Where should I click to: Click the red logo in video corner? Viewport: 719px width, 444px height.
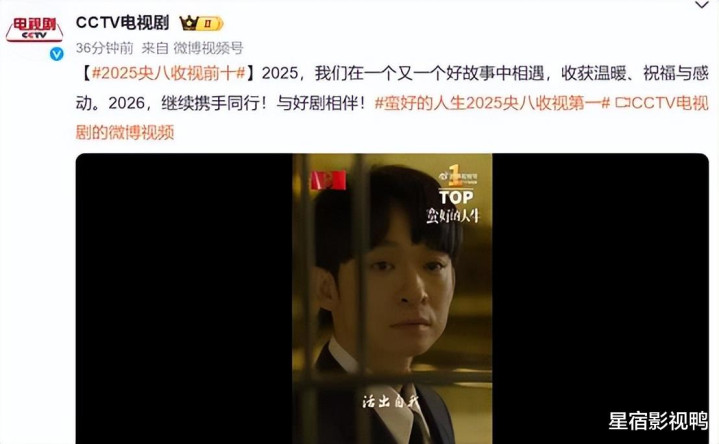pyautogui.click(x=328, y=180)
